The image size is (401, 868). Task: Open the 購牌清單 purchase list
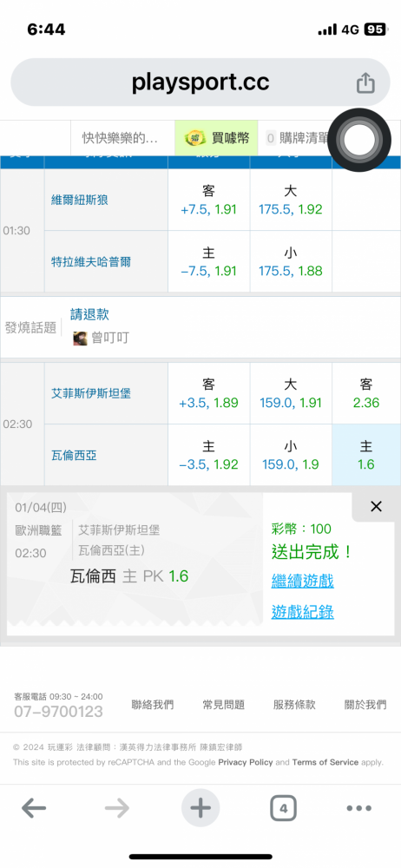(298, 138)
